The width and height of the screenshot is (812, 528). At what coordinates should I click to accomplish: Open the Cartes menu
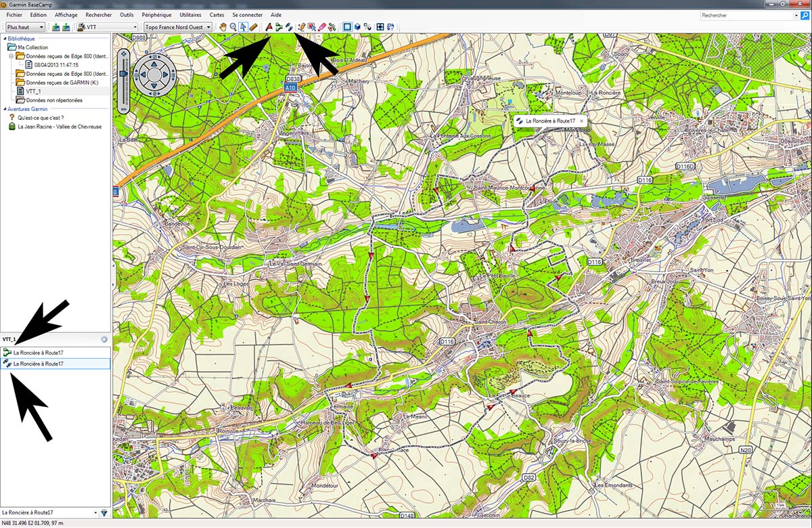pos(217,15)
